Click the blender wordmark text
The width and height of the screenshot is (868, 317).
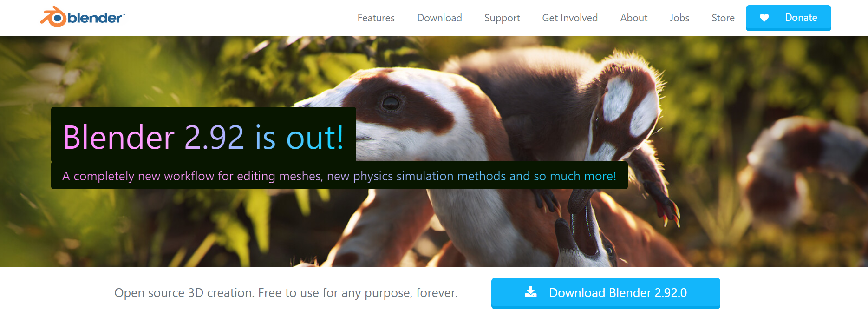point(95,18)
